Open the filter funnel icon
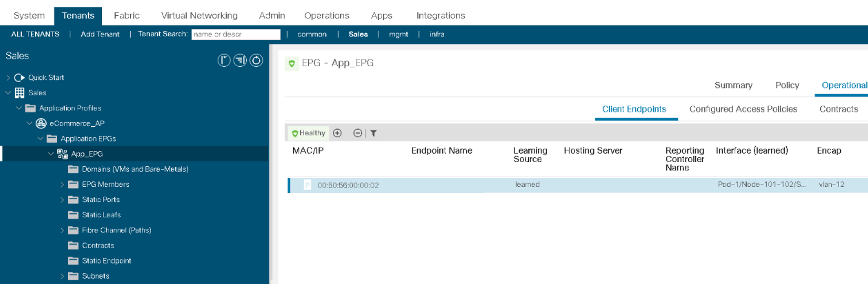 tap(373, 133)
